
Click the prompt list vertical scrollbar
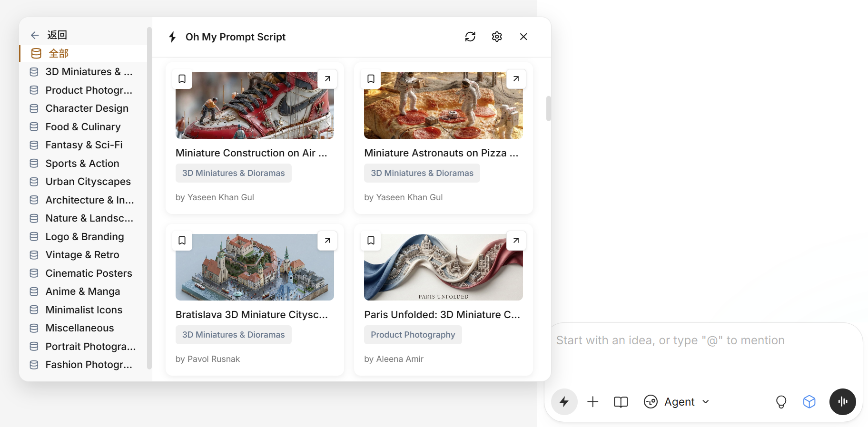point(548,109)
